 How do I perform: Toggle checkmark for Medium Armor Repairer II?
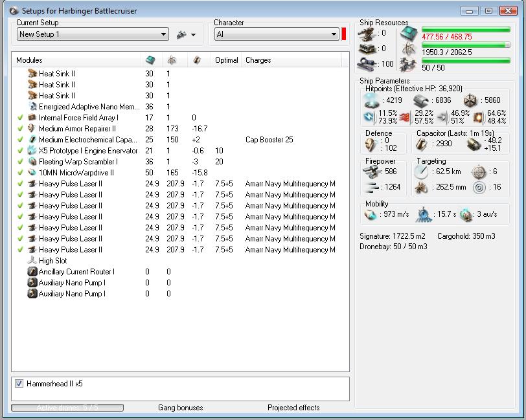pyautogui.click(x=21, y=129)
